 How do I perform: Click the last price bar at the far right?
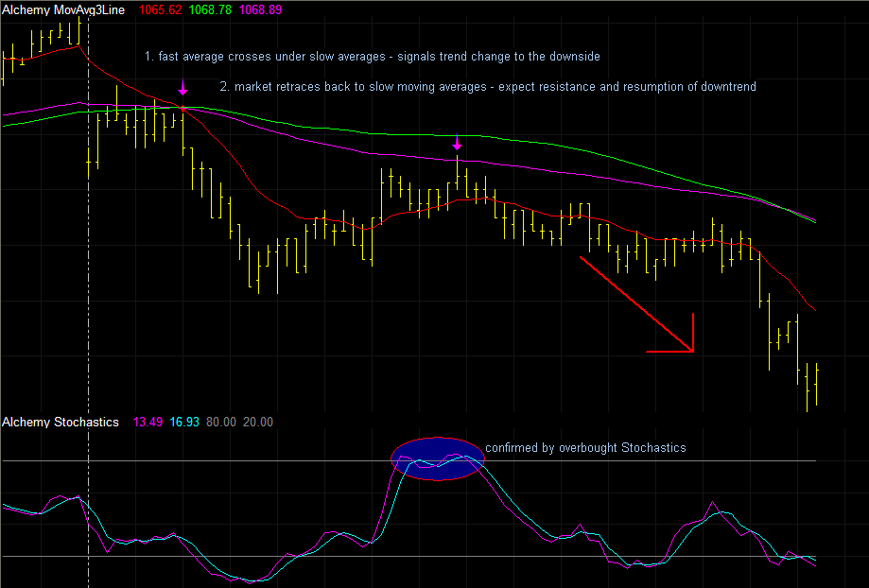[815, 383]
